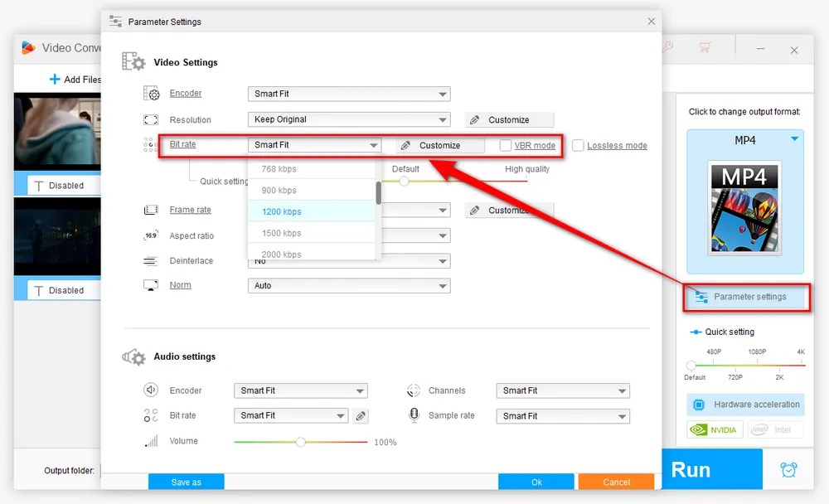Expand the Resolution Keep Original dropdown
829x504 pixels.
(x=349, y=119)
